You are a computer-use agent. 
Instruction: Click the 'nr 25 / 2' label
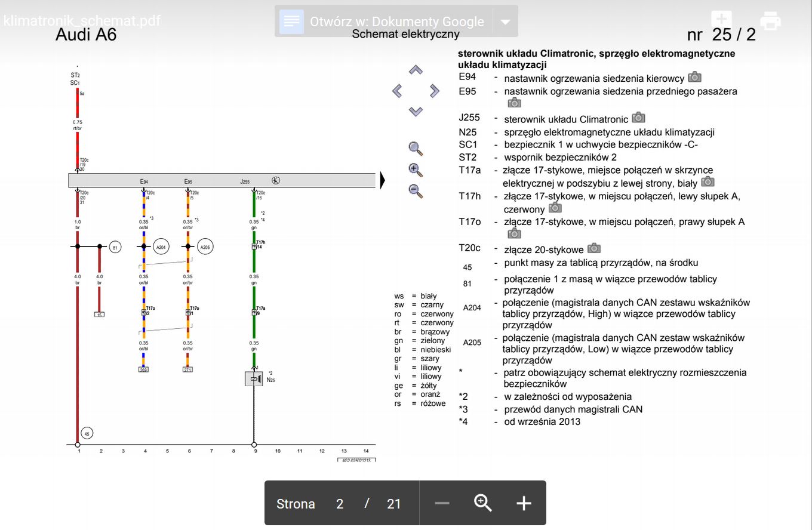click(x=721, y=34)
